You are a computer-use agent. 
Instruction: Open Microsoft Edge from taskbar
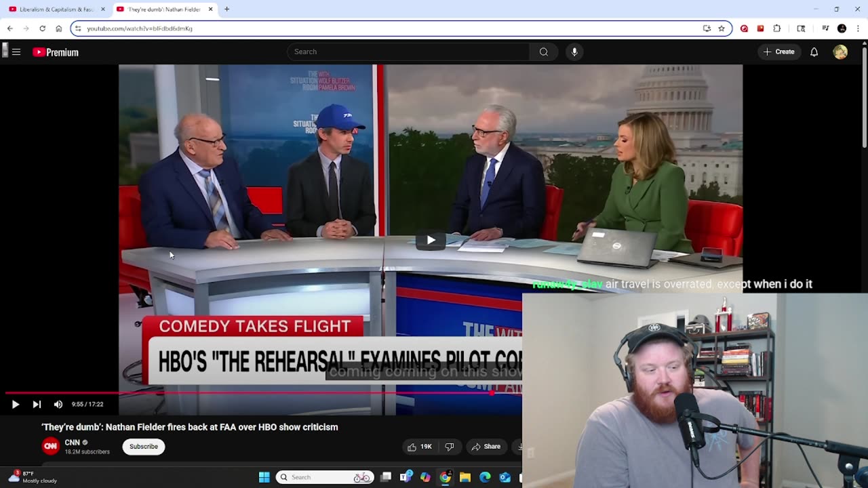coord(485,477)
